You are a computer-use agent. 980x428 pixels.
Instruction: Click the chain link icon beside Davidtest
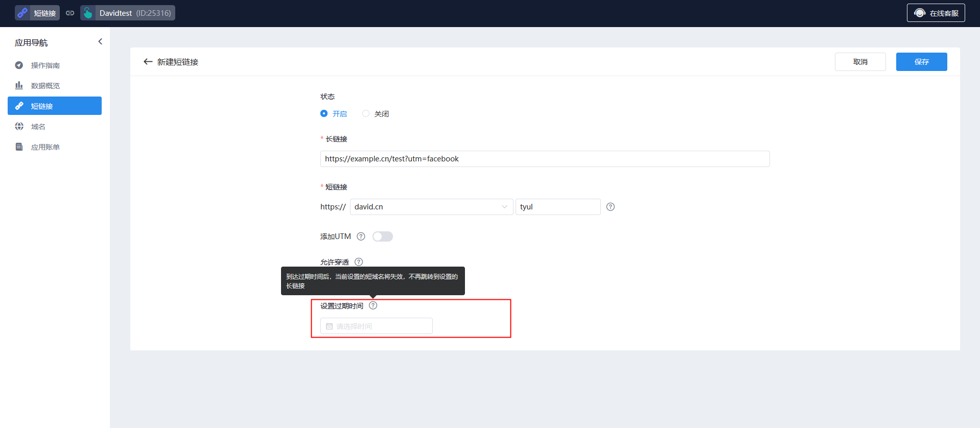pyautogui.click(x=70, y=13)
